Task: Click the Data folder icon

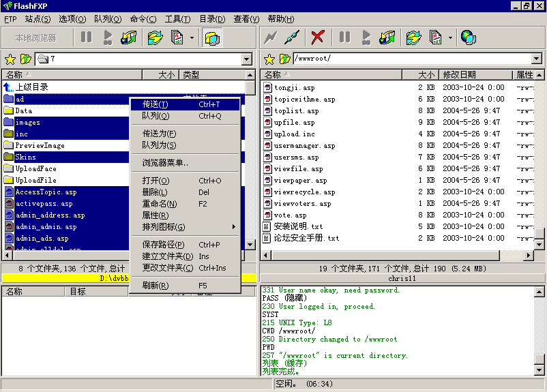Action: 9,110
